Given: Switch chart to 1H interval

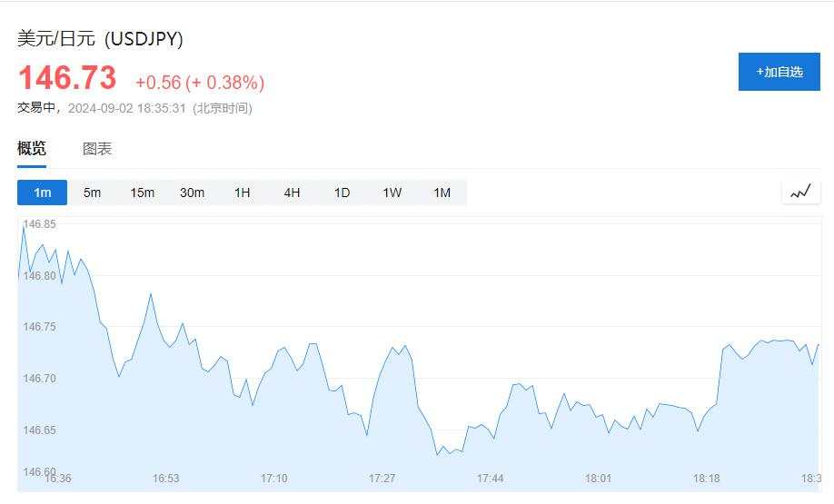Looking at the screenshot, I should point(242,193).
